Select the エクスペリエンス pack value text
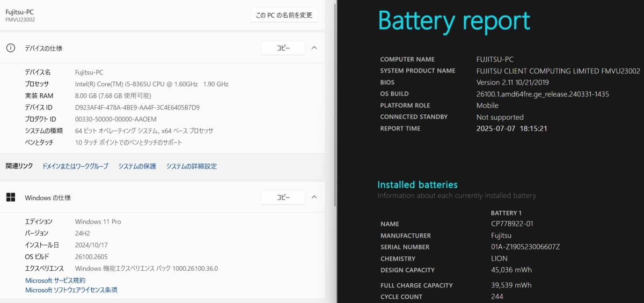Image resolution: width=644 pixels, height=303 pixels. [147, 269]
